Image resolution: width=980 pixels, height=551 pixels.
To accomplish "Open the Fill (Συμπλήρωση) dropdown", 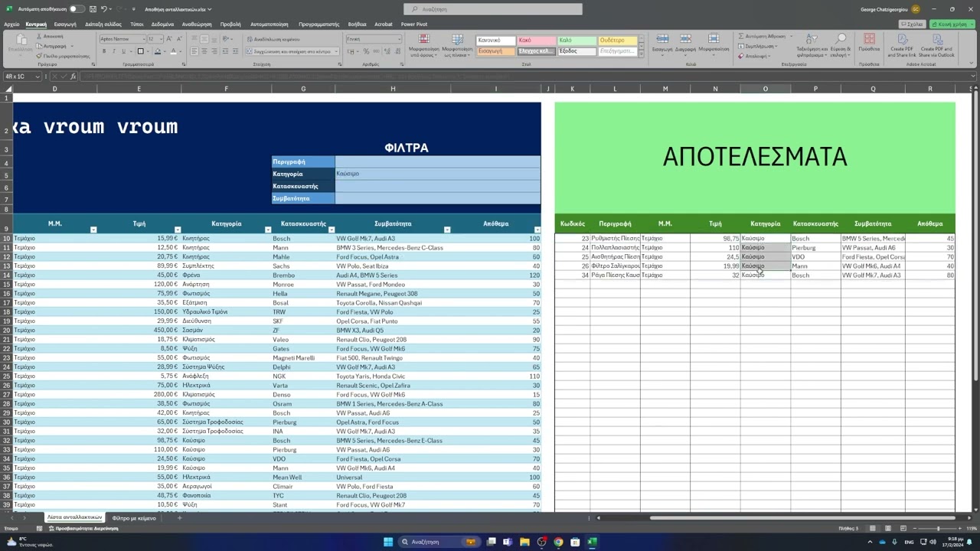I will [759, 46].
